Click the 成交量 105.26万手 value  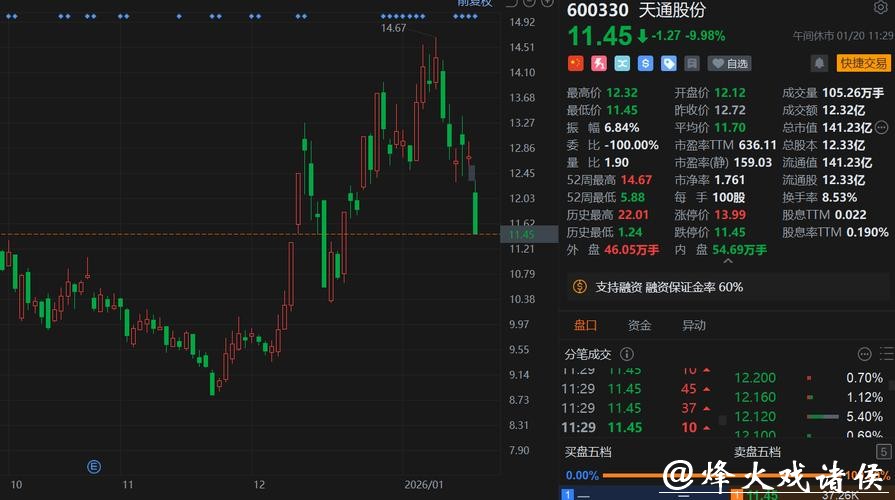853,92
